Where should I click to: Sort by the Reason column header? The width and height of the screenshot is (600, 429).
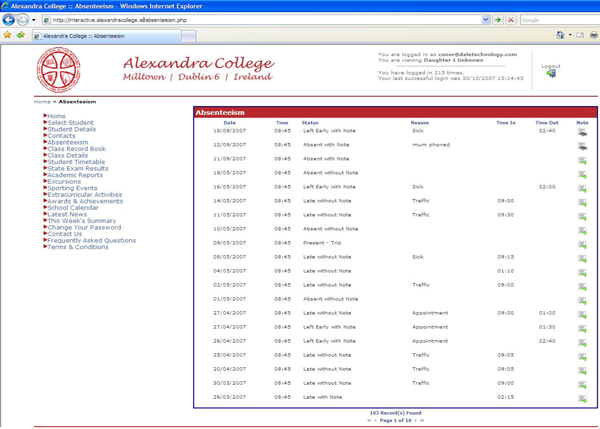pyautogui.click(x=420, y=123)
